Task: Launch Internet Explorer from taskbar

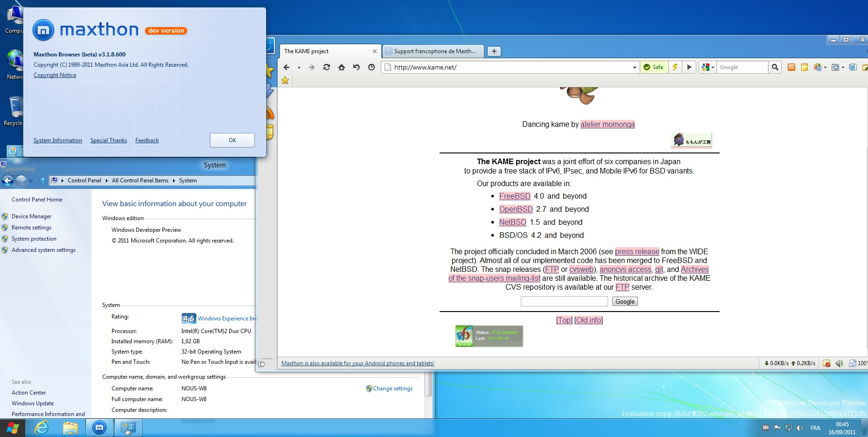Action: click(x=42, y=428)
